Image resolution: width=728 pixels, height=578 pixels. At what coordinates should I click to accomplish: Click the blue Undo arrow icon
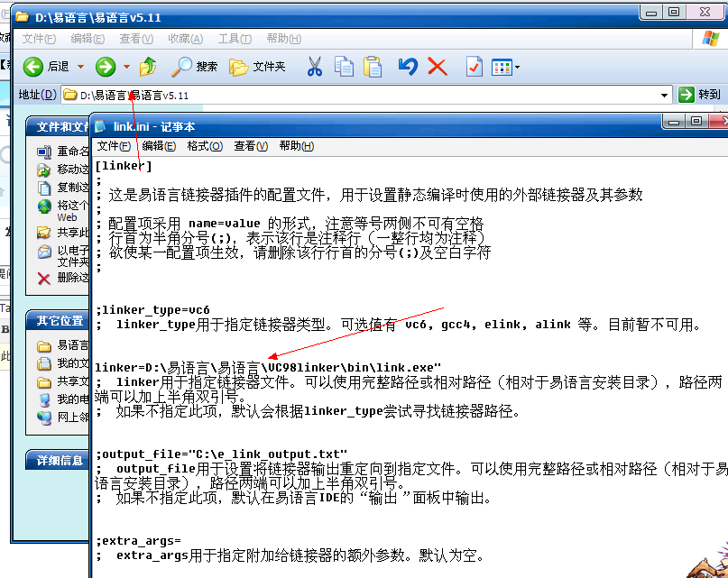[408, 67]
